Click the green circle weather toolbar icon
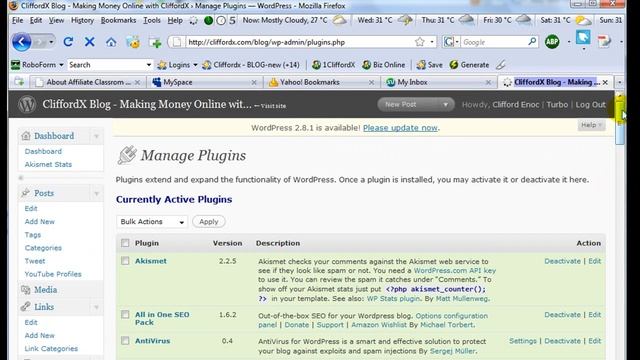640x360 pixels. point(209,20)
